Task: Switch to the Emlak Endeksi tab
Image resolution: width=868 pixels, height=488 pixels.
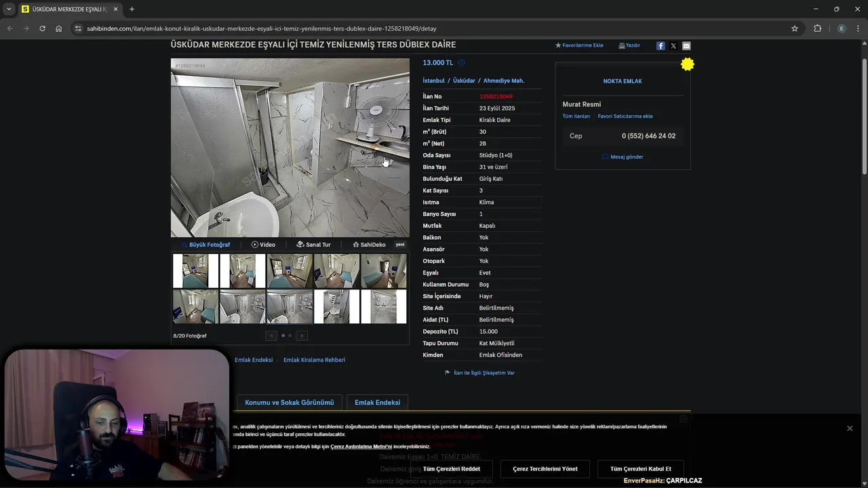Action: [377, 403]
